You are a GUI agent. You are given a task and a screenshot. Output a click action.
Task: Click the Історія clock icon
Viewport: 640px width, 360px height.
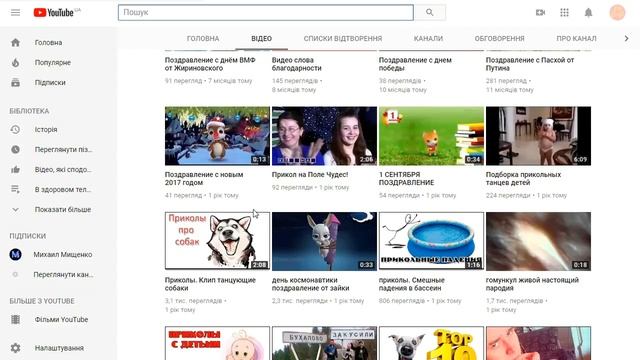tap(16, 129)
